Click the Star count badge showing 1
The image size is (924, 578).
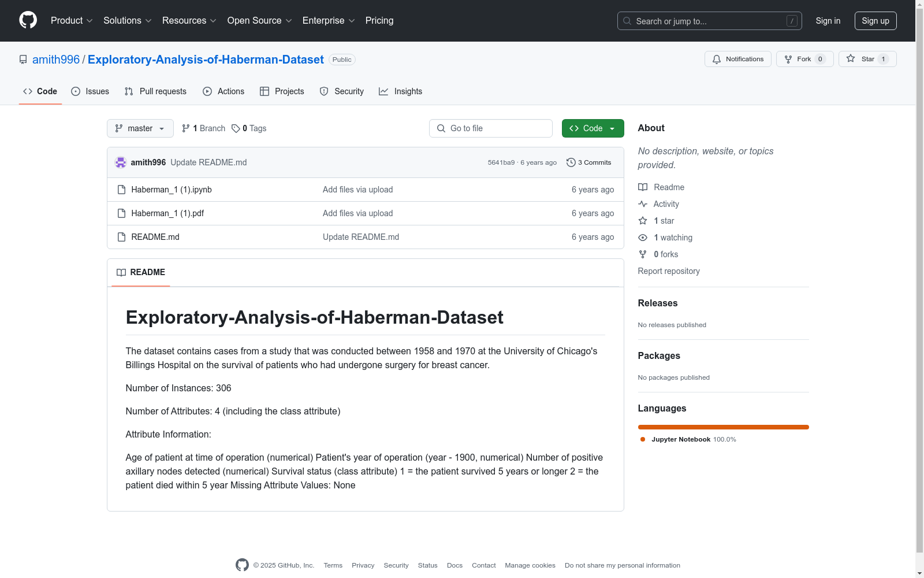point(883,59)
